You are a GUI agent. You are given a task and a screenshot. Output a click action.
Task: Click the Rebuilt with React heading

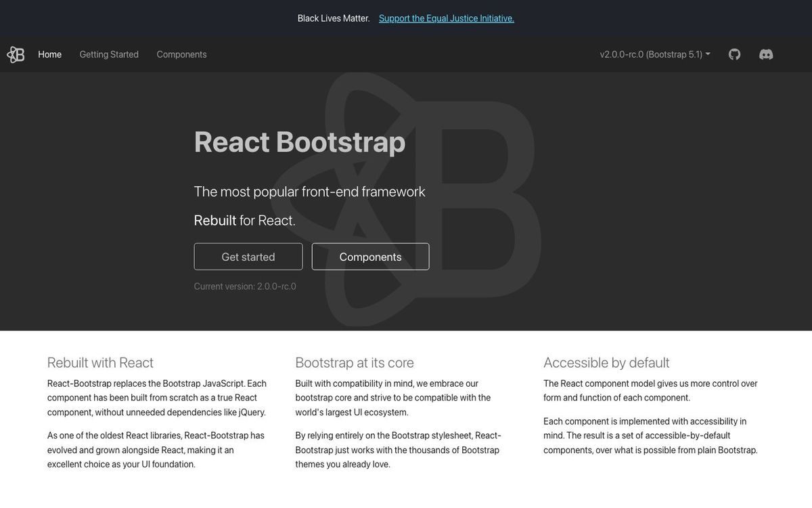coord(99,362)
